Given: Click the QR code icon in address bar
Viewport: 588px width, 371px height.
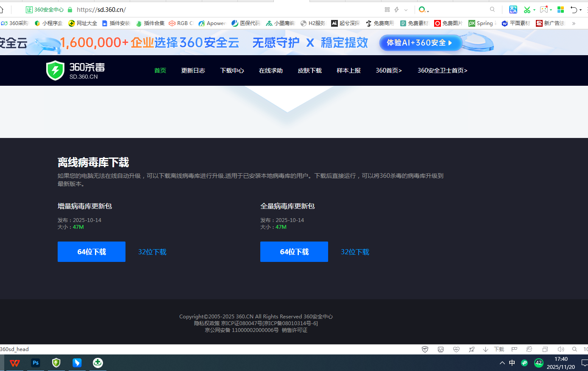Looking at the screenshot, I should coord(387,9).
